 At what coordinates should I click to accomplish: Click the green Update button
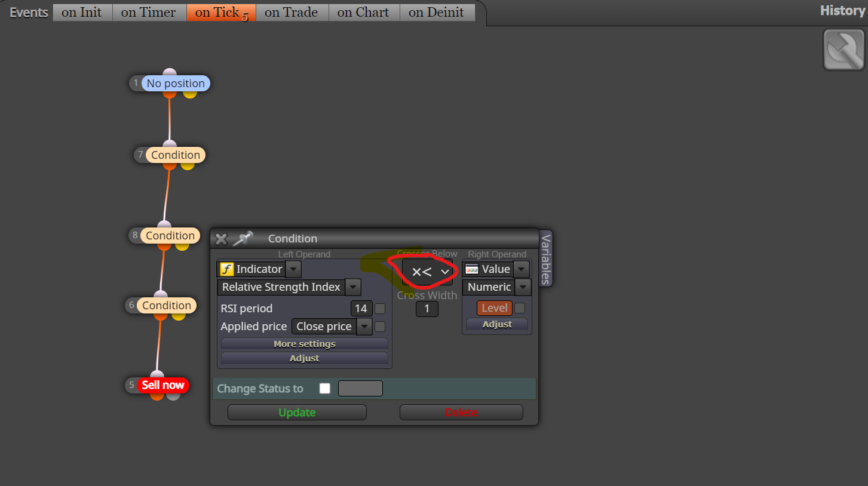[x=297, y=413]
